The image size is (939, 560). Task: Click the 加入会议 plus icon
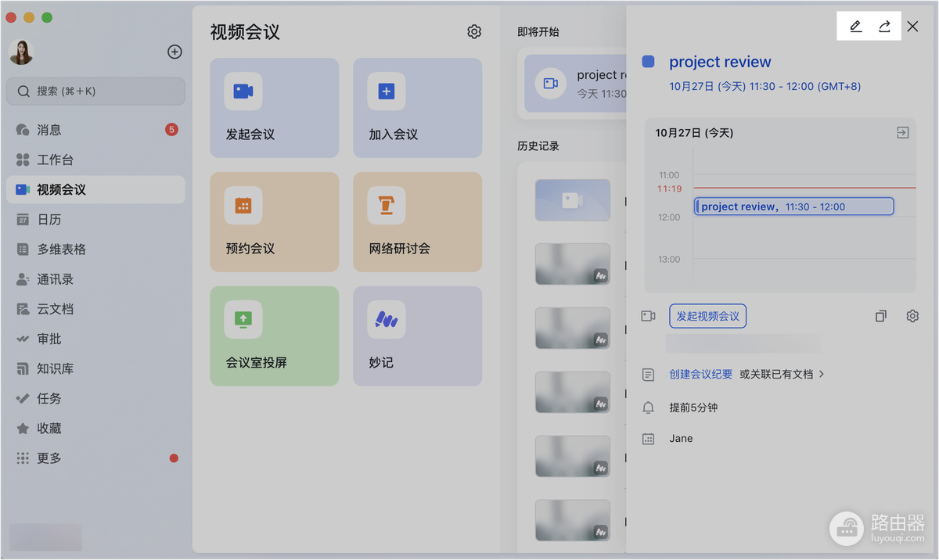coord(387,92)
